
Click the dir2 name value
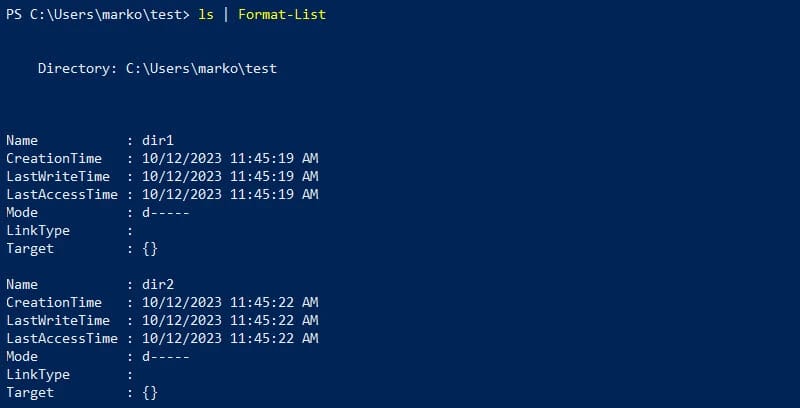pos(158,285)
